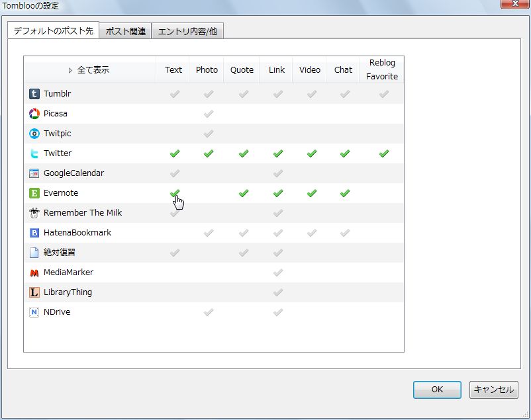Disable Reblog Favorite for Twitter
Screen dimensions: 531x420
(x=384, y=153)
